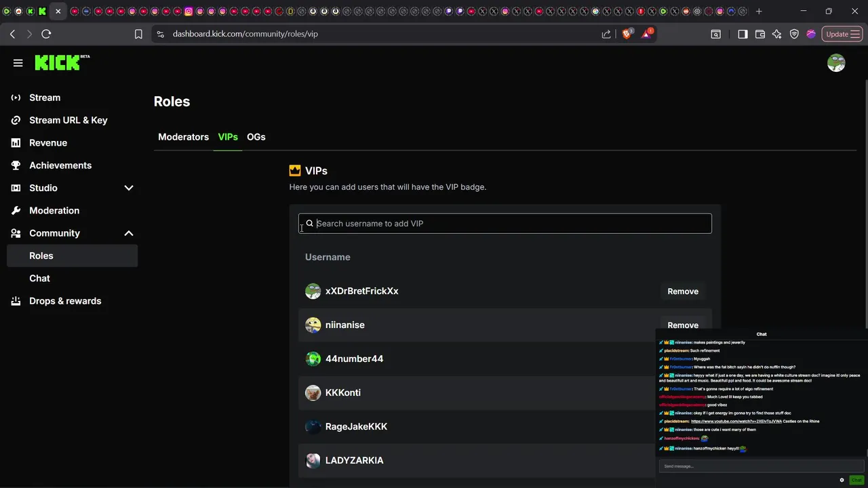Click username RageJakeKKK
Image resolution: width=868 pixels, height=488 pixels.
(x=356, y=426)
